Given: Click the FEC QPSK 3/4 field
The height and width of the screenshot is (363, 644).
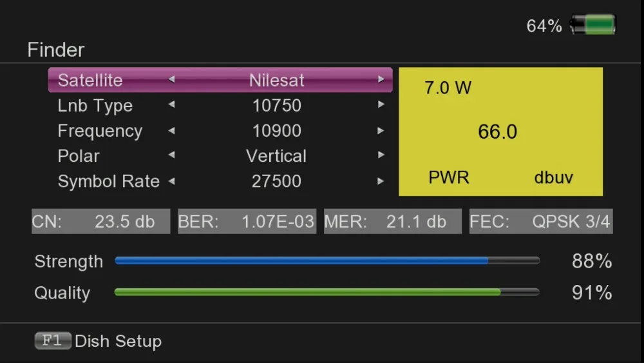Looking at the screenshot, I should click(x=541, y=222).
